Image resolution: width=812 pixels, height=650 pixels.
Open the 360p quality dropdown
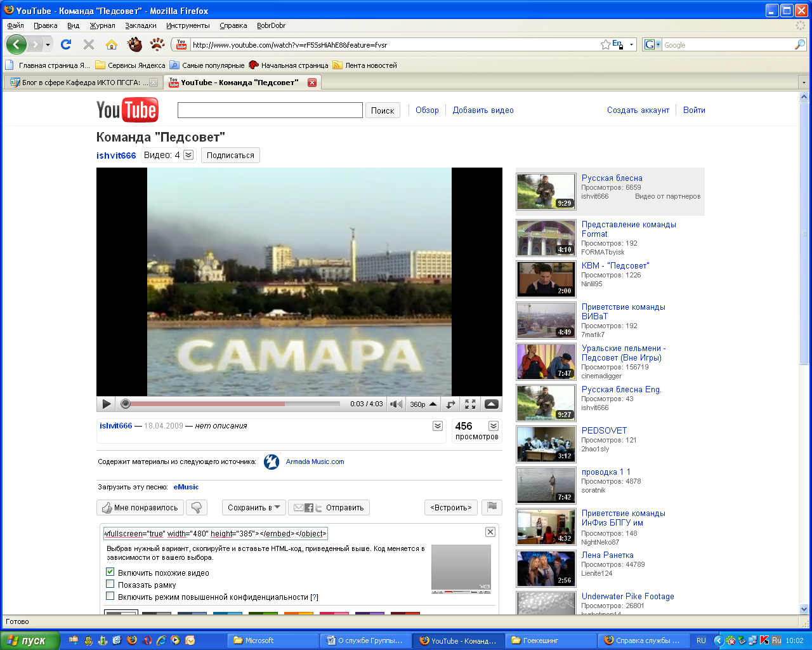(x=423, y=404)
